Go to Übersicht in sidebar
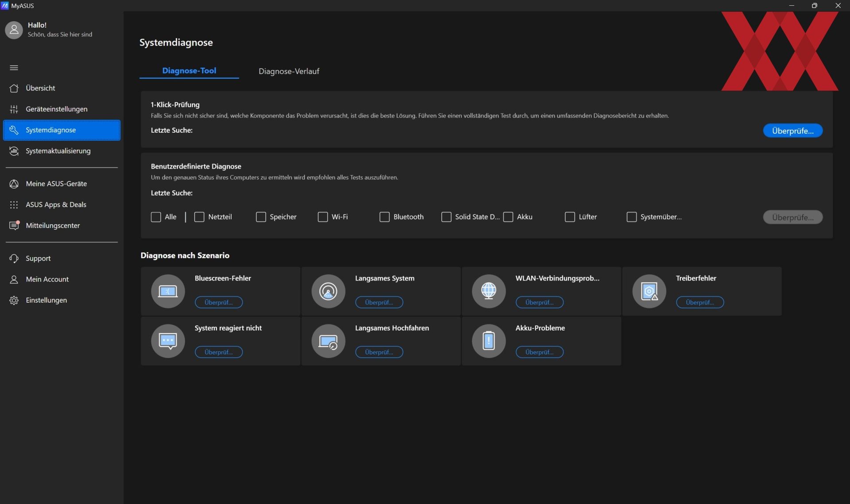Viewport: 850px width, 504px height. click(62, 88)
